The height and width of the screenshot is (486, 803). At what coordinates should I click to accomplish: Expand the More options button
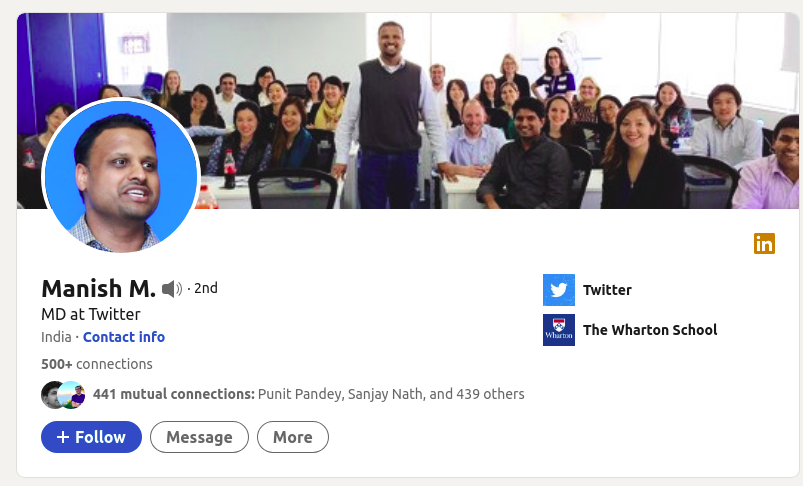[x=293, y=437]
